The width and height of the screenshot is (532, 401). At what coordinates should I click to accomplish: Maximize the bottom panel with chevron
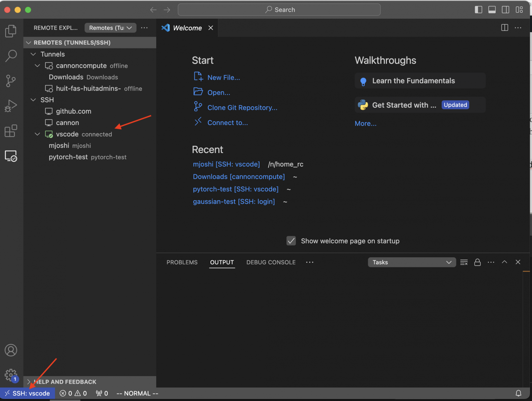click(x=504, y=262)
